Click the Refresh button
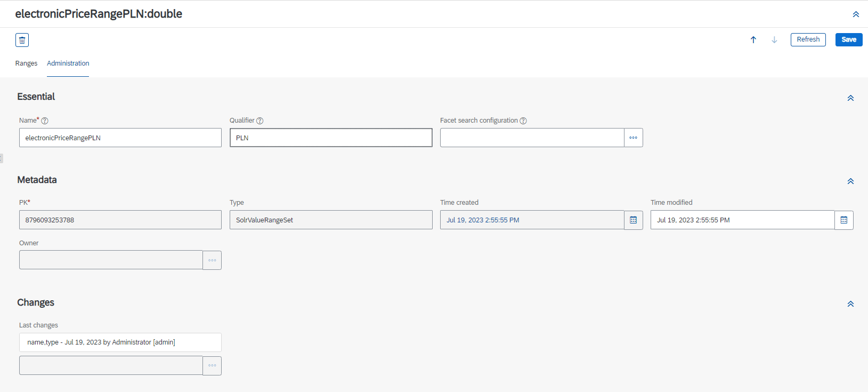Image resolution: width=868 pixels, height=392 pixels. click(x=808, y=39)
